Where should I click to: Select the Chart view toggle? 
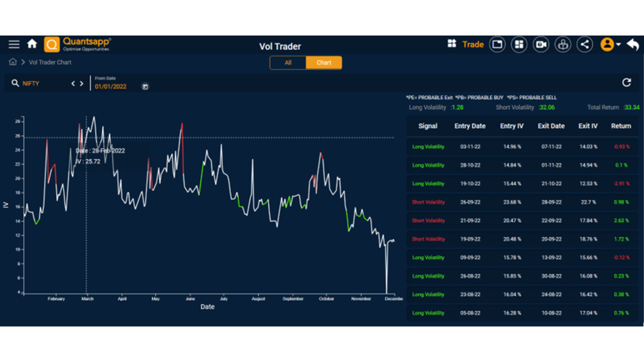point(324,63)
